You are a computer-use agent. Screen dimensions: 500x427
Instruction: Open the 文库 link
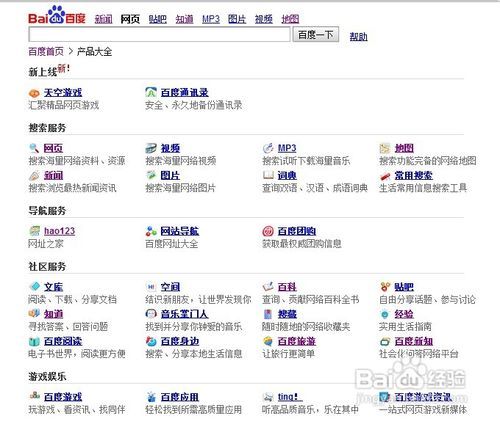[x=53, y=286]
